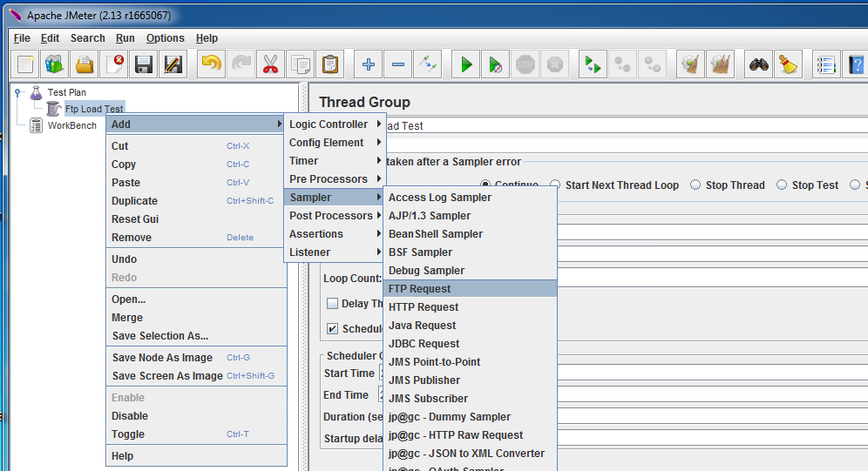The height and width of the screenshot is (471, 868).
Task: Click the Shutdown test icon
Action: coord(555,64)
